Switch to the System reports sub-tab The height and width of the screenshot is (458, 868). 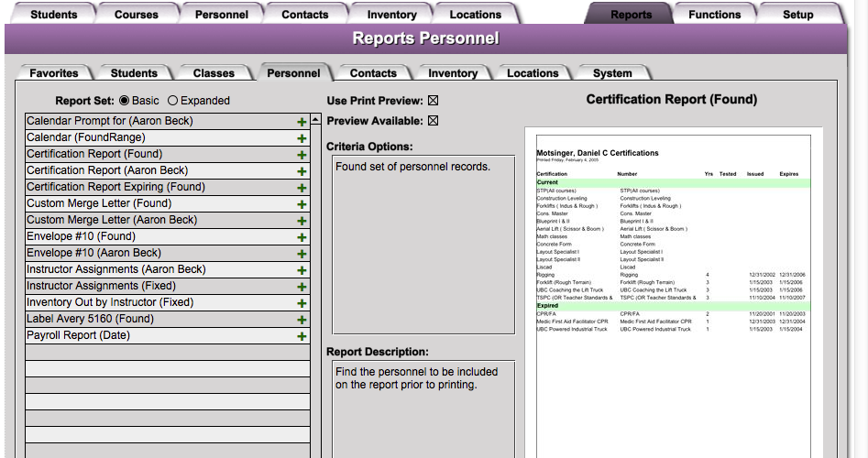tap(612, 73)
